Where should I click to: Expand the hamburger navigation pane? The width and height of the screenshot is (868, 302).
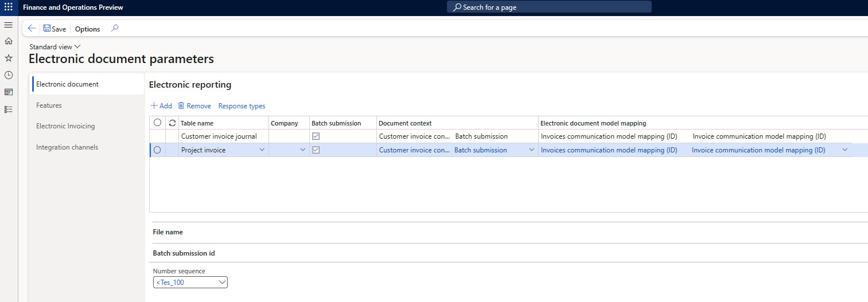pos(9,25)
